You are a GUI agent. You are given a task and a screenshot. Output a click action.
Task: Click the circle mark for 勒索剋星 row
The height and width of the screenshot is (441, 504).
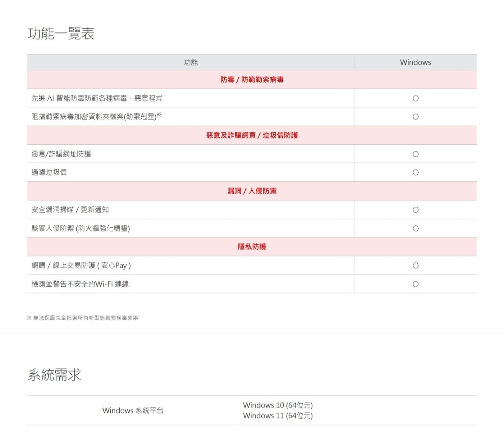(x=415, y=117)
